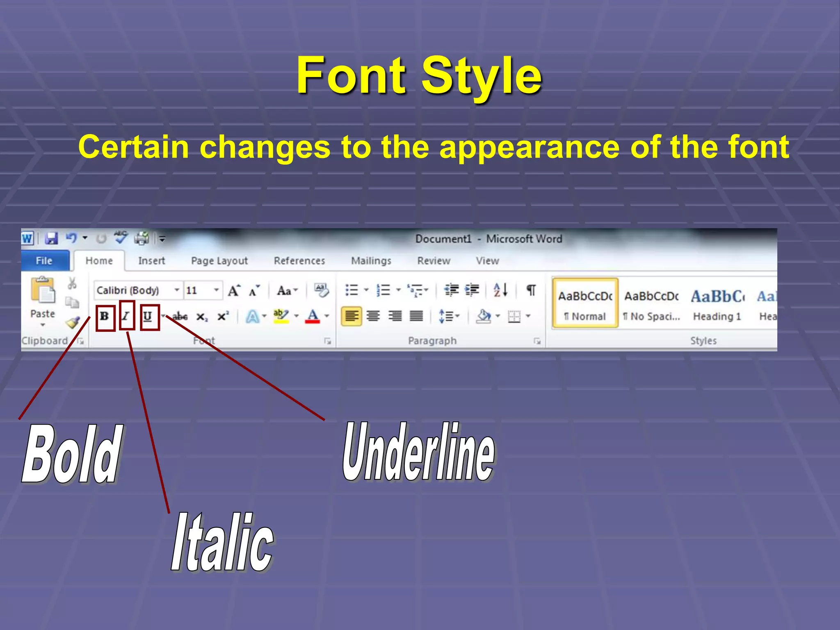Viewport: 840px width, 630px height.
Task: Click the Cut scissors icon
Action: pos(72,283)
